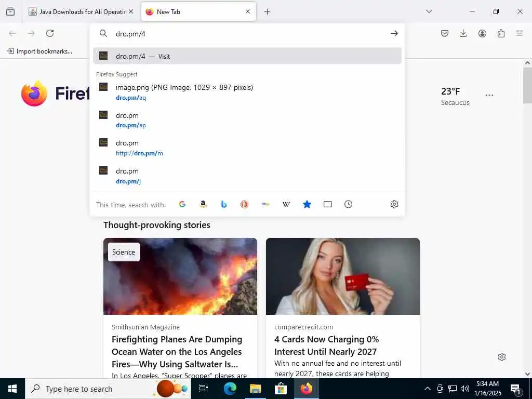Select dro.pm/4 — Visit suggestion
This screenshot has width=532, height=399.
click(x=247, y=56)
